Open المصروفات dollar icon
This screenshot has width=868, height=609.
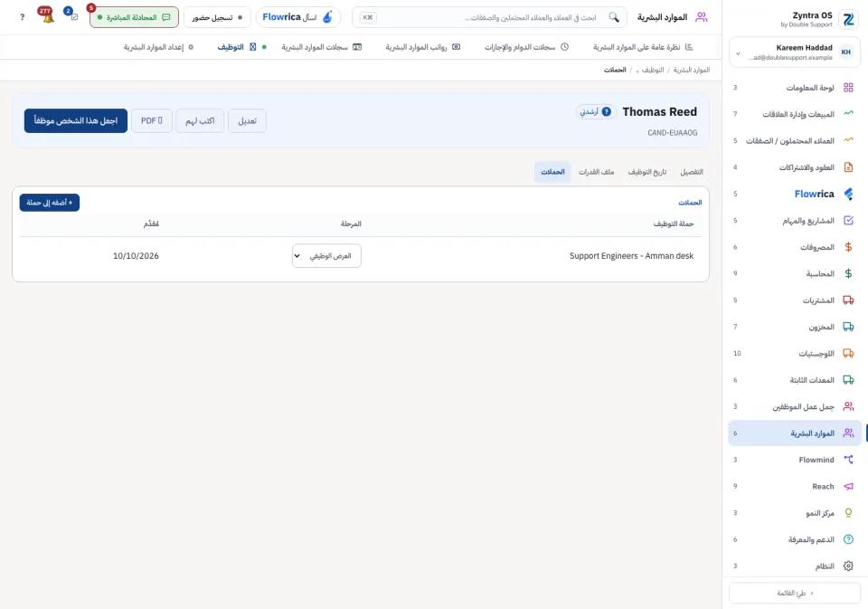coord(848,247)
